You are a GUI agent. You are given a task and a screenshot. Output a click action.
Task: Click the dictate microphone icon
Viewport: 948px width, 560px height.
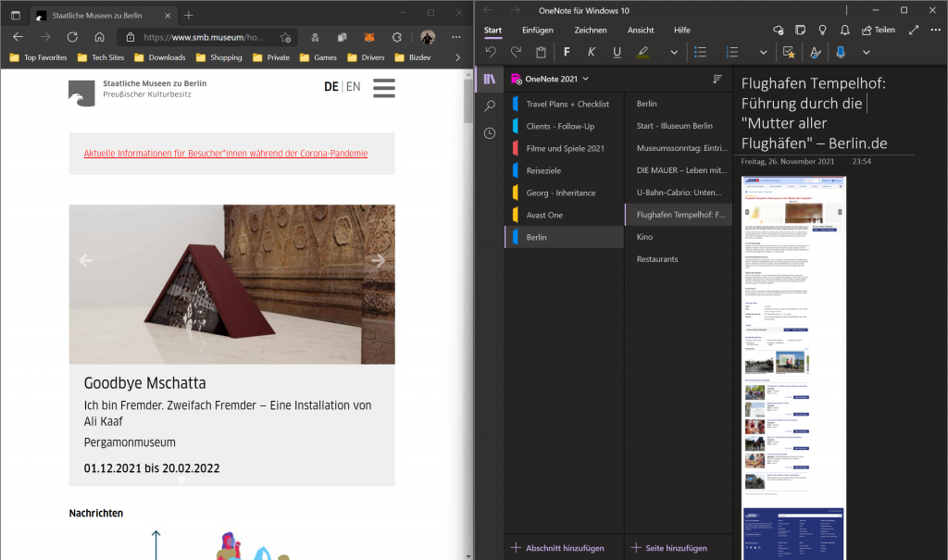coord(841,53)
